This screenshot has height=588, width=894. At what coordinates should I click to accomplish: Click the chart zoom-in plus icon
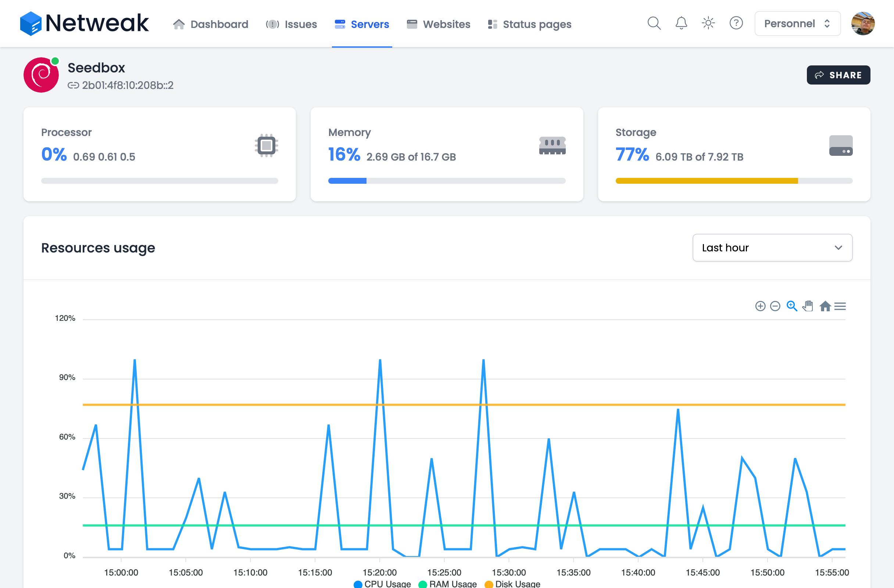tap(760, 306)
